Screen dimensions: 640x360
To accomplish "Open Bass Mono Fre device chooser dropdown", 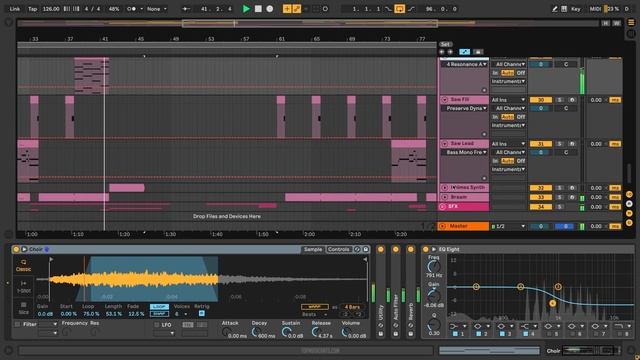I will (465, 152).
